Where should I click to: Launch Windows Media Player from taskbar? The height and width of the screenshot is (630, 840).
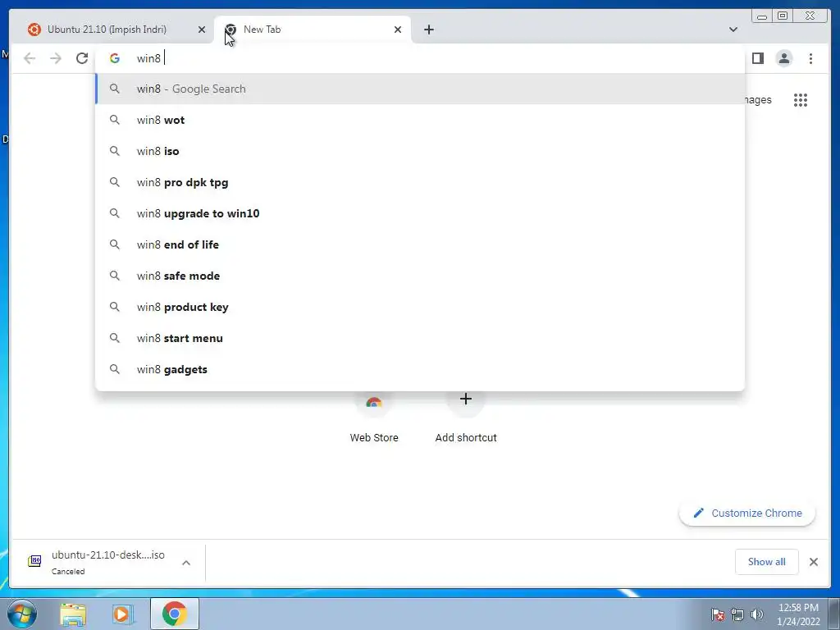pyautogui.click(x=123, y=614)
